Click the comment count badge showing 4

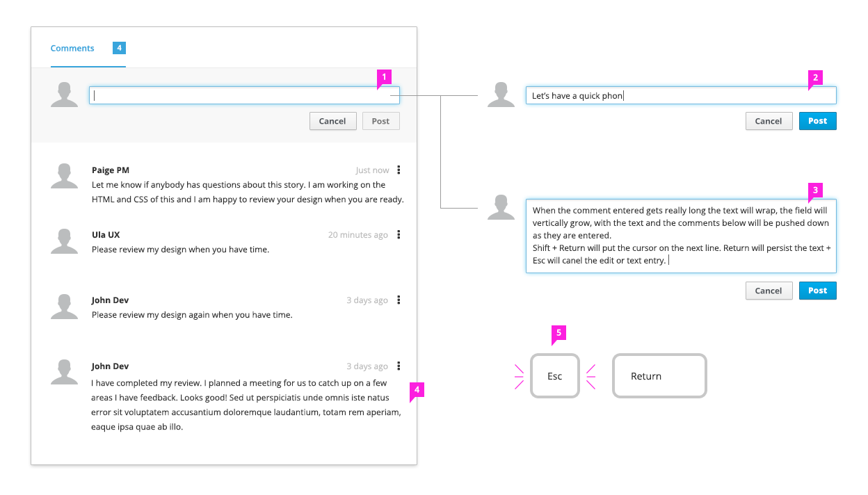pos(119,48)
